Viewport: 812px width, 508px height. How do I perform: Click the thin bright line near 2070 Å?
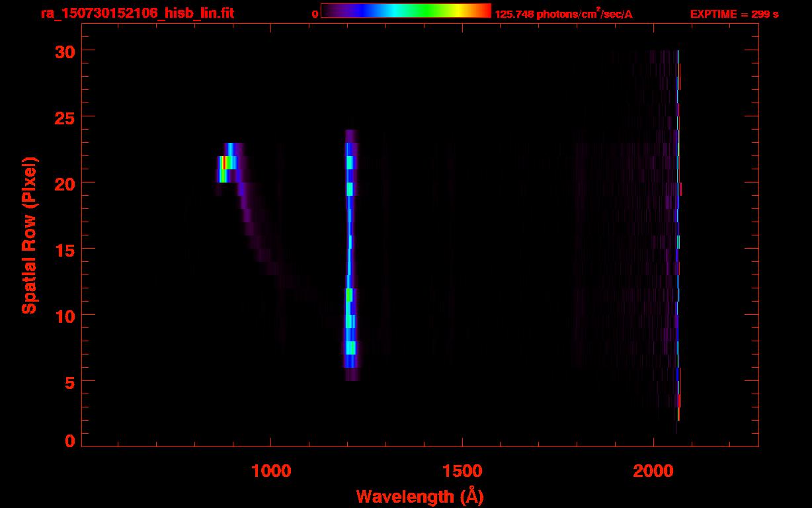click(x=678, y=235)
